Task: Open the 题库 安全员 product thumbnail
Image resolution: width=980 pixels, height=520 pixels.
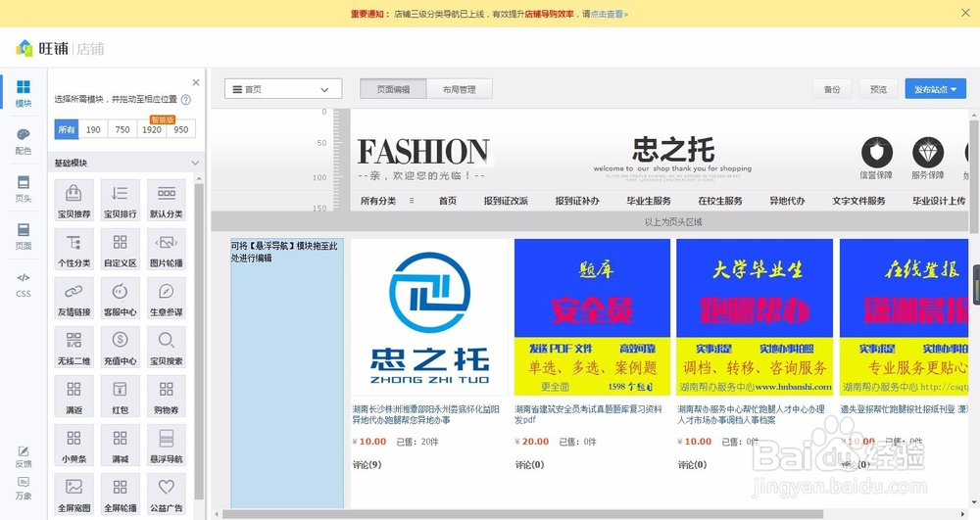Action: [x=592, y=317]
